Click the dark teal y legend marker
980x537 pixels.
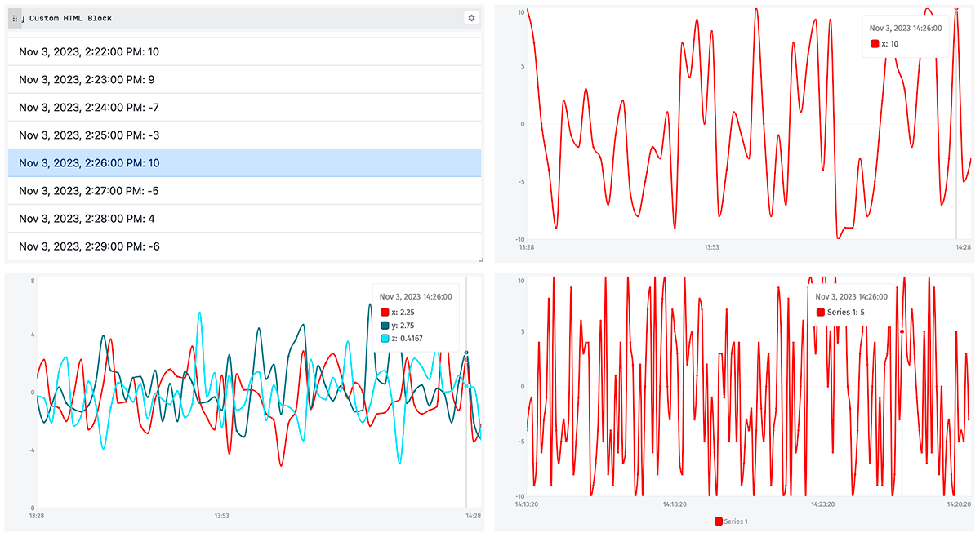[x=384, y=325]
